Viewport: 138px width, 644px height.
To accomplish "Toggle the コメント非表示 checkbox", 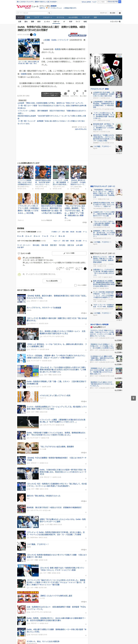I will (75, 285).
